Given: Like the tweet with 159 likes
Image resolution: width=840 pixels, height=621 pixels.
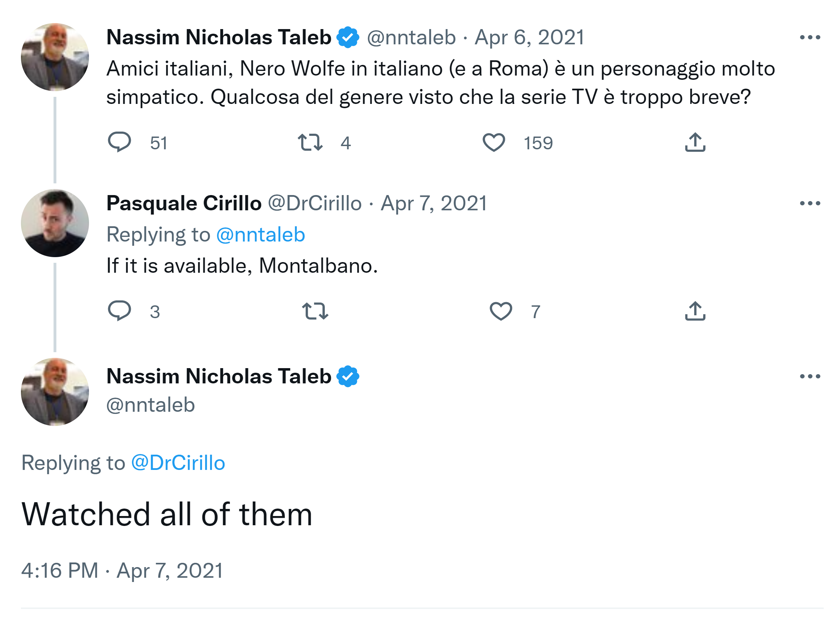Looking at the screenshot, I should (494, 143).
